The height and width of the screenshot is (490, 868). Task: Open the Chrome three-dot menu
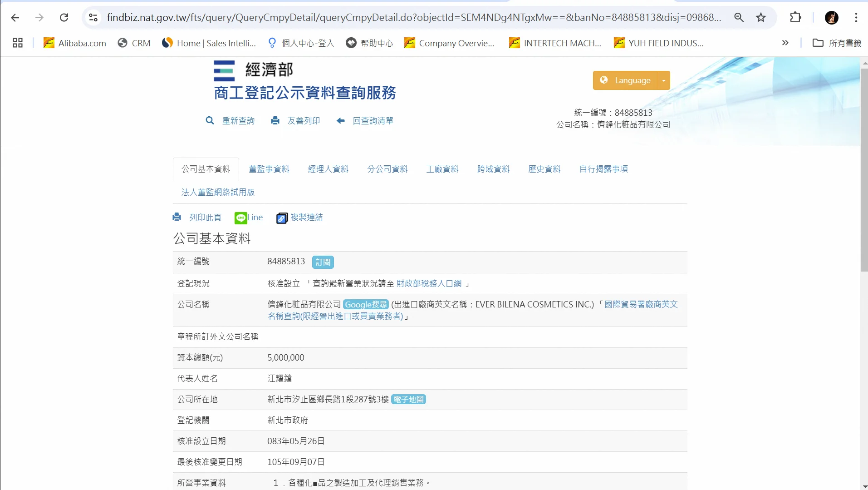856,17
